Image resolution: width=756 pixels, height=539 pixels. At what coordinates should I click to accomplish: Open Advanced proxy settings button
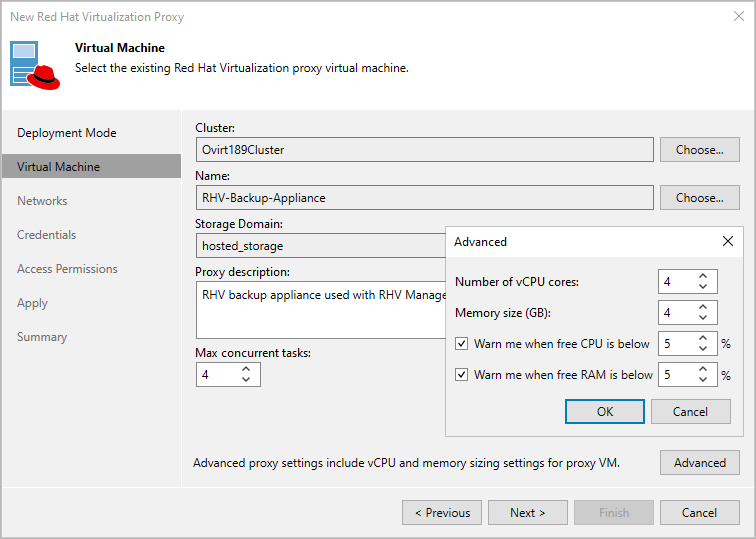(700, 463)
